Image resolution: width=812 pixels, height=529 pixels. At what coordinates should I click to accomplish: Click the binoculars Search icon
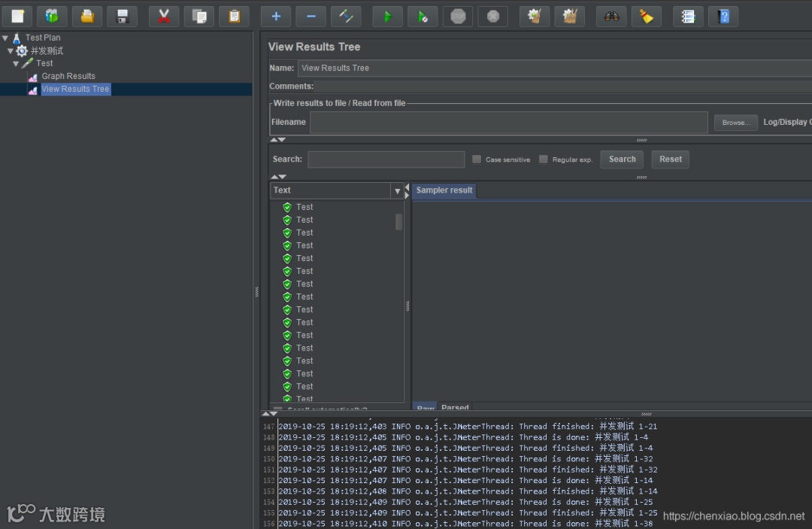(x=612, y=17)
